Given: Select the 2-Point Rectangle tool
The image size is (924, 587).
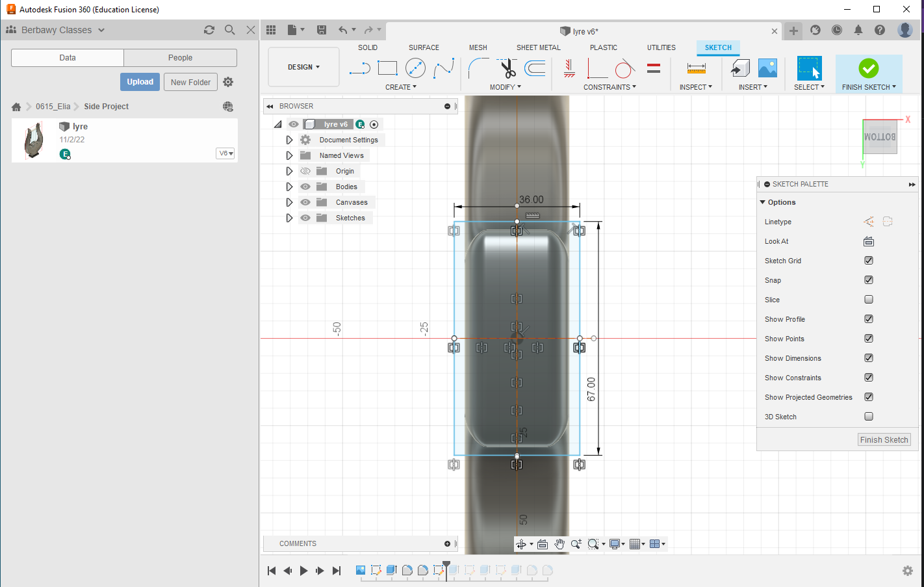Looking at the screenshot, I should [387, 68].
